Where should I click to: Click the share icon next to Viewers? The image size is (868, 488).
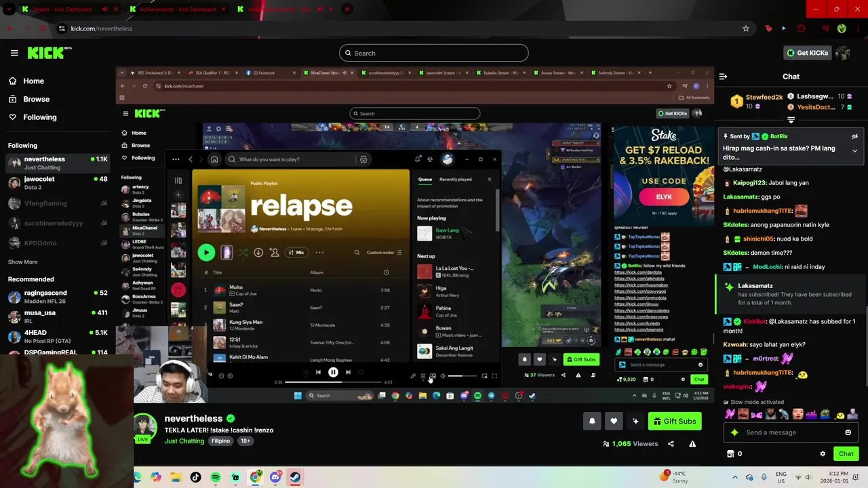click(x=671, y=444)
